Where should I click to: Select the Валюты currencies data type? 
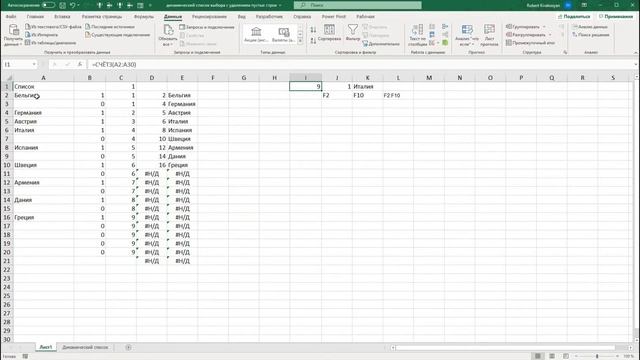pos(283,34)
